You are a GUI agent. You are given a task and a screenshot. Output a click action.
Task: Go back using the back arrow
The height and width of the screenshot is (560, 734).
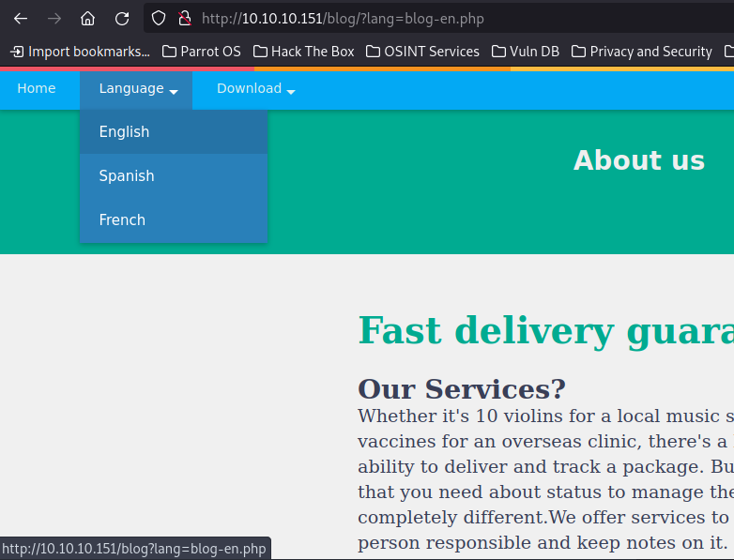pyautogui.click(x=21, y=18)
